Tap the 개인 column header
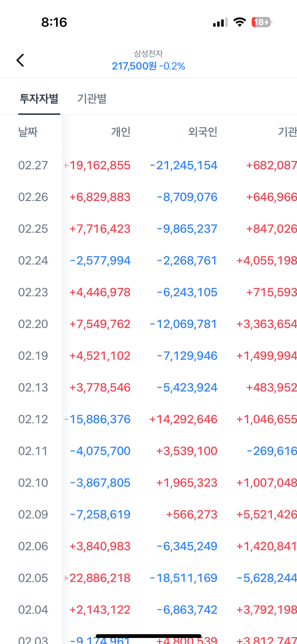This screenshot has height=644, width=297. pos(121,132)
